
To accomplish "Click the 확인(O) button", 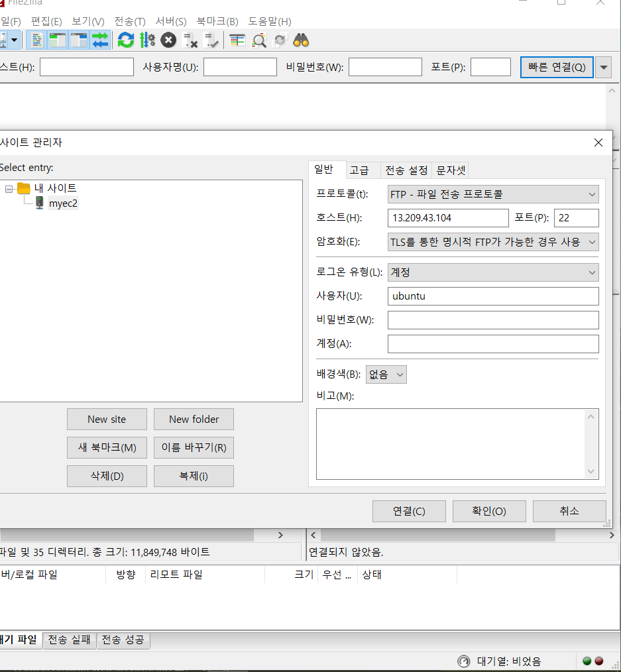I will pyautogui.click(x=489, y=511).
